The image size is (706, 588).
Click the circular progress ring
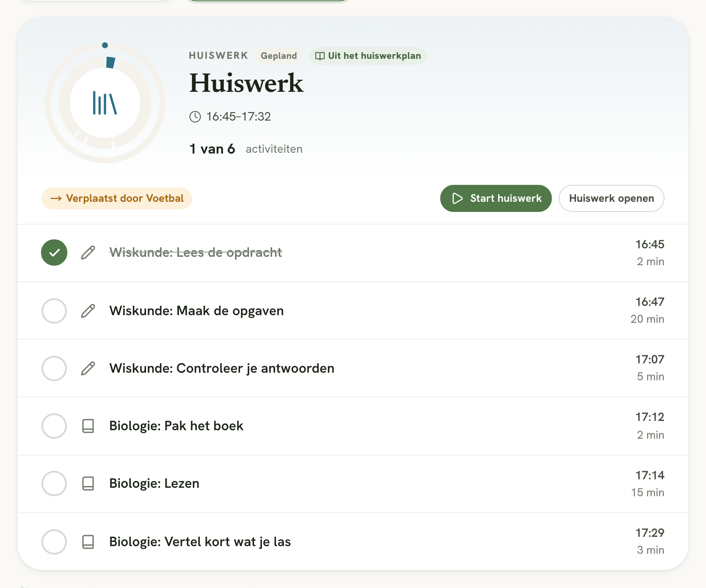point(105,103)
